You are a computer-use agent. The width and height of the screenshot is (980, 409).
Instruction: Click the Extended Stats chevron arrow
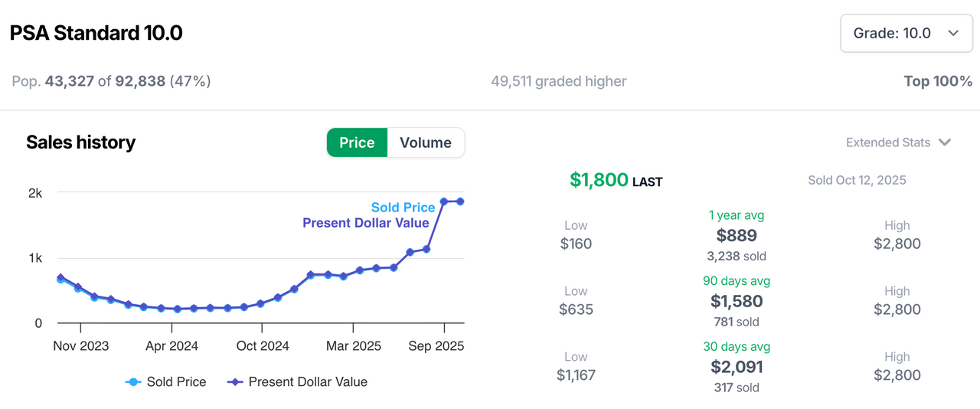coord(945,142)
